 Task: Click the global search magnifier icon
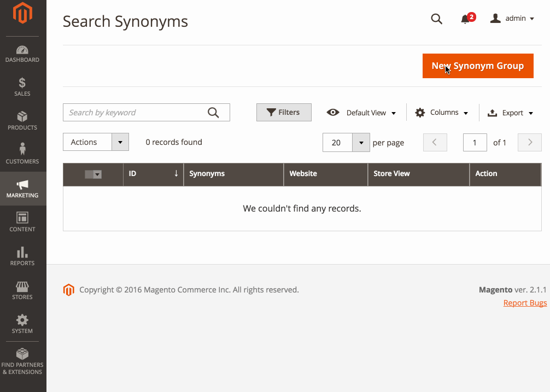(x=436, y=19)
